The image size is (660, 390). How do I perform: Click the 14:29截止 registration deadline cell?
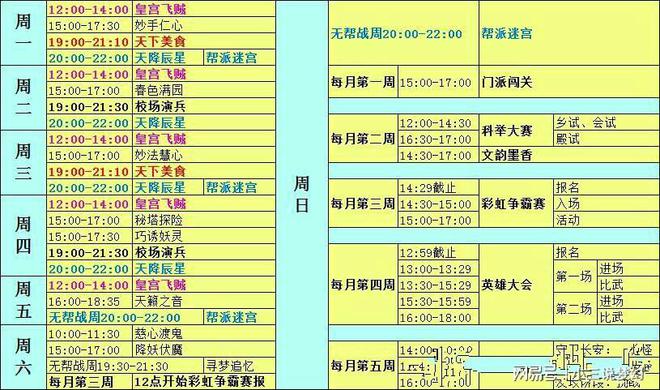438,187
